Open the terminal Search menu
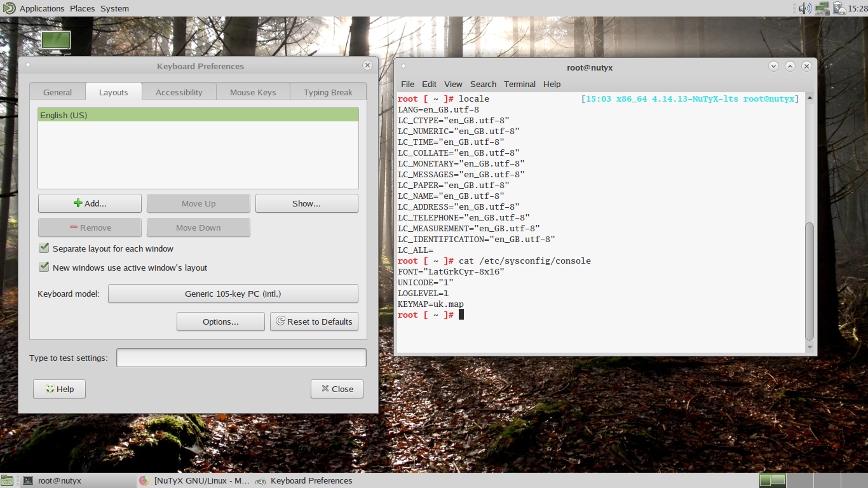 click(x=483, y=84)
